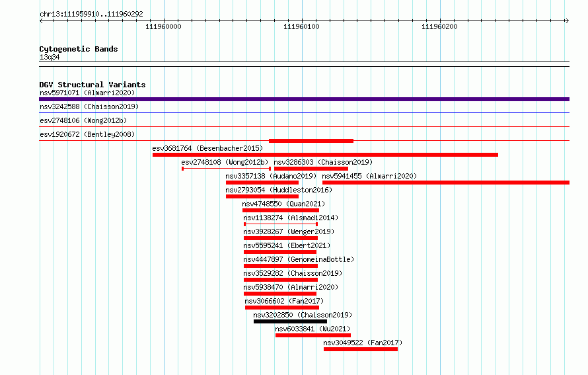Click the red bar under nsv4748550

click(281, 210)
